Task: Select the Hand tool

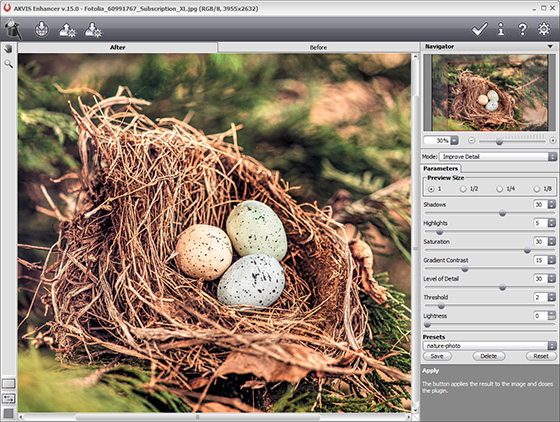Action: [8, 49]
